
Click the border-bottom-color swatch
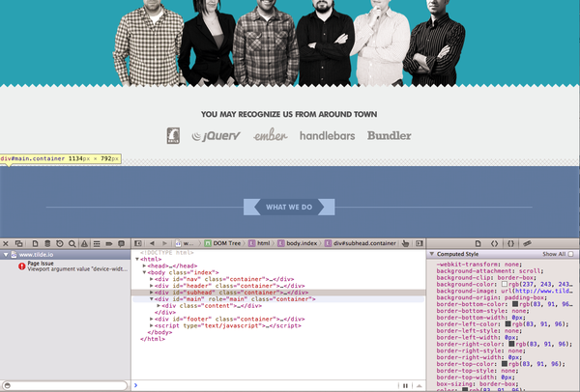click(x=515, y=304)
